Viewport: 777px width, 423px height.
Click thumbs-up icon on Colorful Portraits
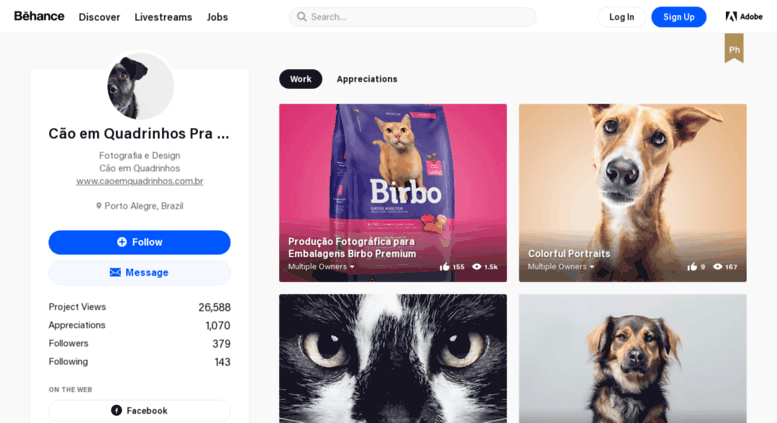coord(692,266)
